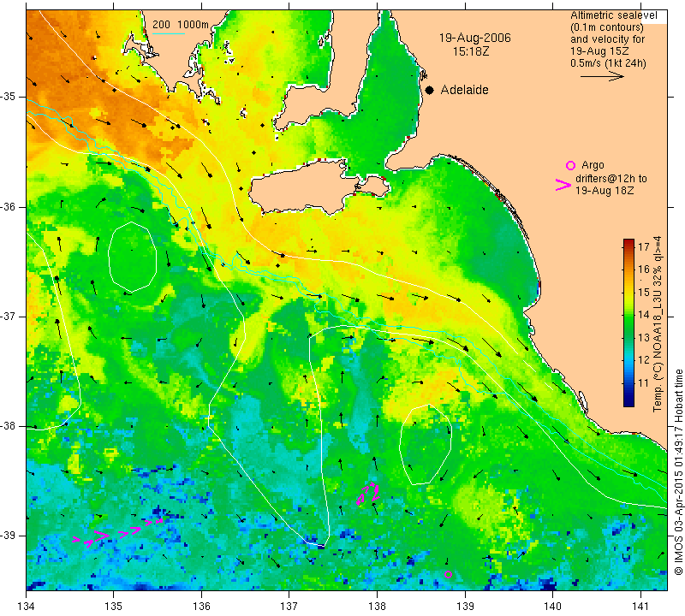Click the '0.5m/s (1kt 24h)' scale text

coord(608,62)
